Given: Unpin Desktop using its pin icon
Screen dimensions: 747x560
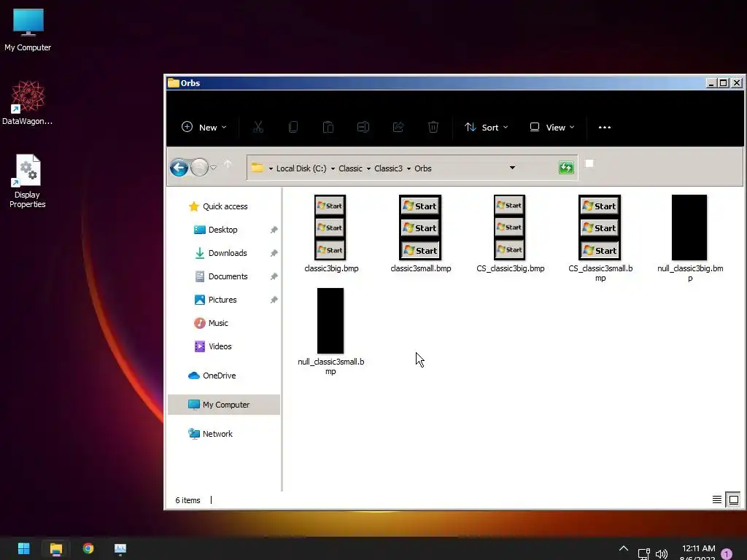Looking at the screenshot, I should click(x=274, y=230).
